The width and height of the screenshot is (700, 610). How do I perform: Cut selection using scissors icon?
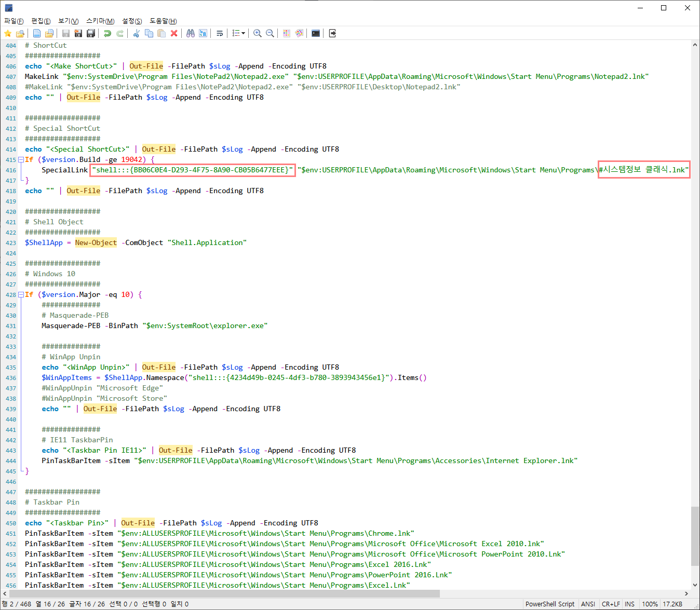(137, 33)
